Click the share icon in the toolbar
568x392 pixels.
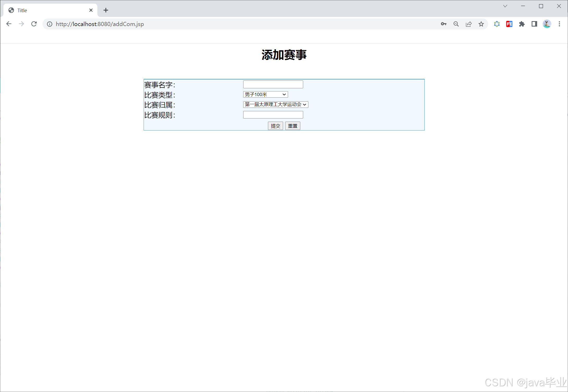tap(468, 24)
